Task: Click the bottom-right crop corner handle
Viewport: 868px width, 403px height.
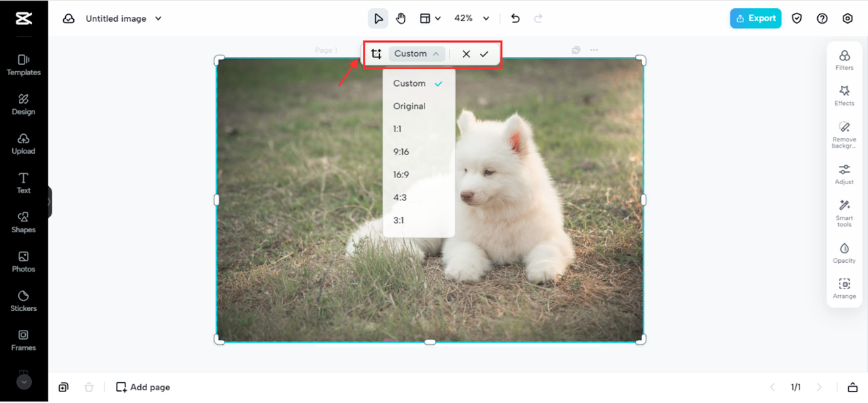Action: pos(641,339)
